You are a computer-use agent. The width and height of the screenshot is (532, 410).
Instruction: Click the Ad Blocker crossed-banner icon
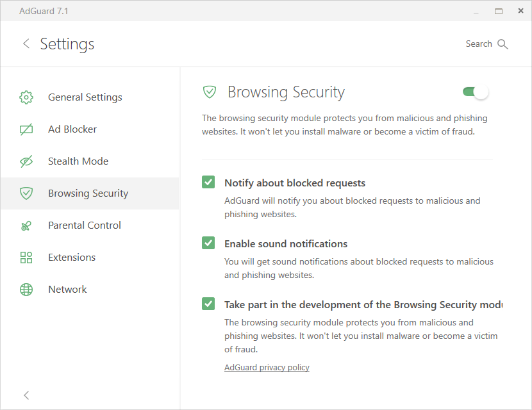point(26,129)
